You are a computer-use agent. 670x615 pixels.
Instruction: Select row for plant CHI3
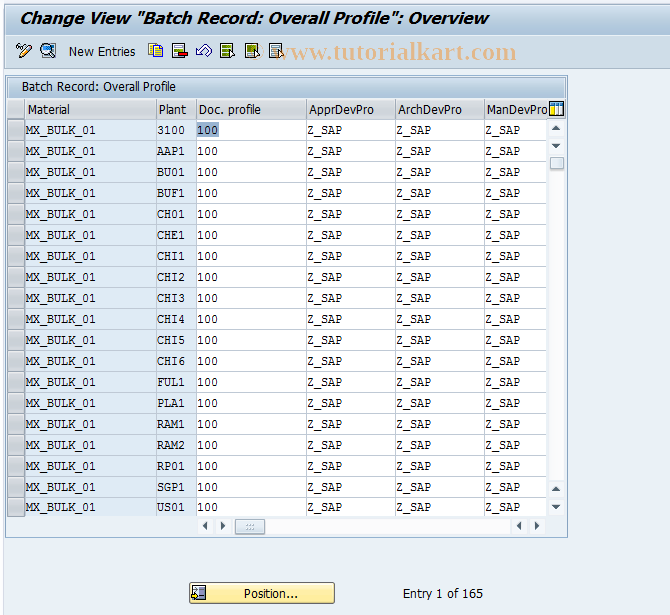[16, 297]
